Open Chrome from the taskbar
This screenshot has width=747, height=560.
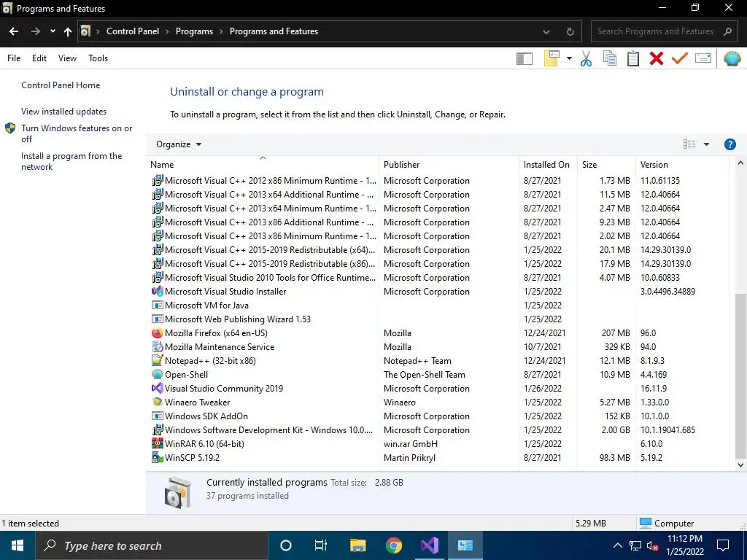coord(393,545)
